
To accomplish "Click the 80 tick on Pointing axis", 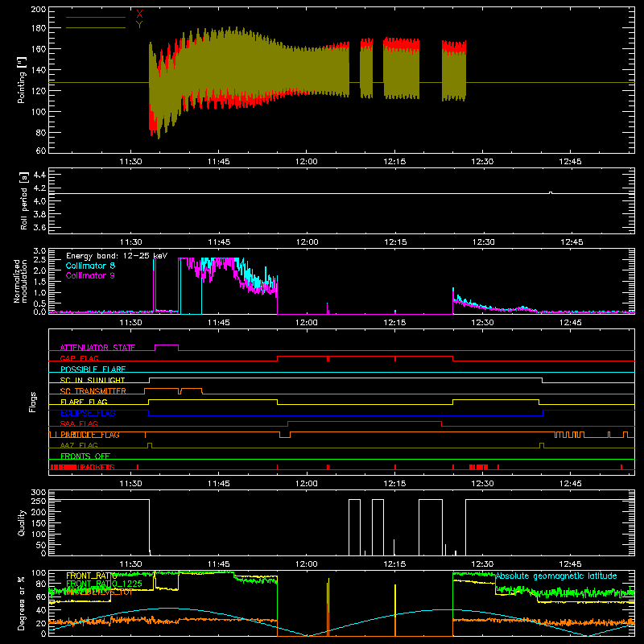I will pos(41,133).
